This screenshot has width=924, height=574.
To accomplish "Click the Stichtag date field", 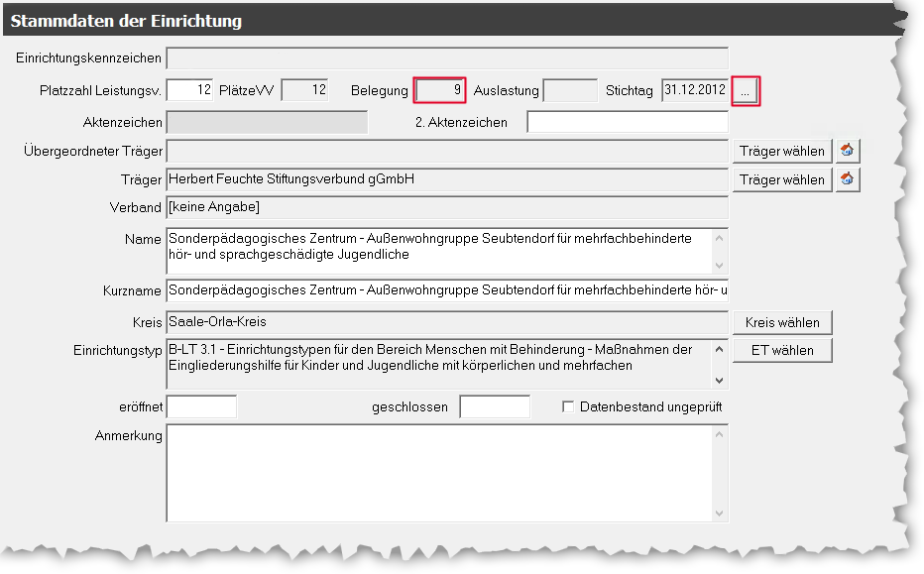I will pyautogui.click(x=694, y=90).
